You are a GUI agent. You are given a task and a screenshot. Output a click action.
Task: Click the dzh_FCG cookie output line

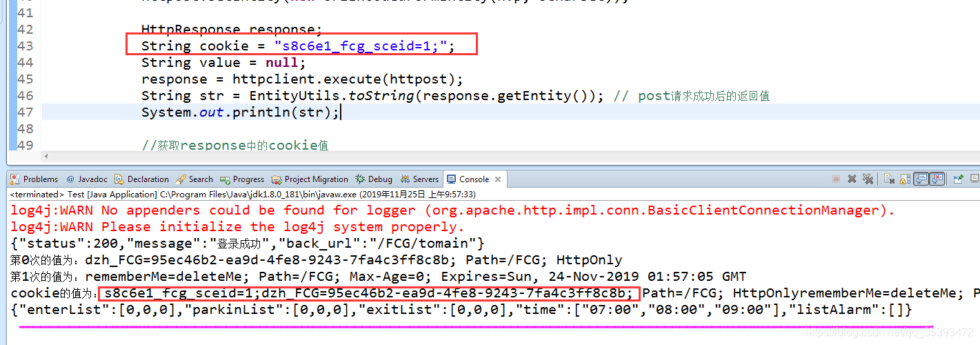pos(317,260)
